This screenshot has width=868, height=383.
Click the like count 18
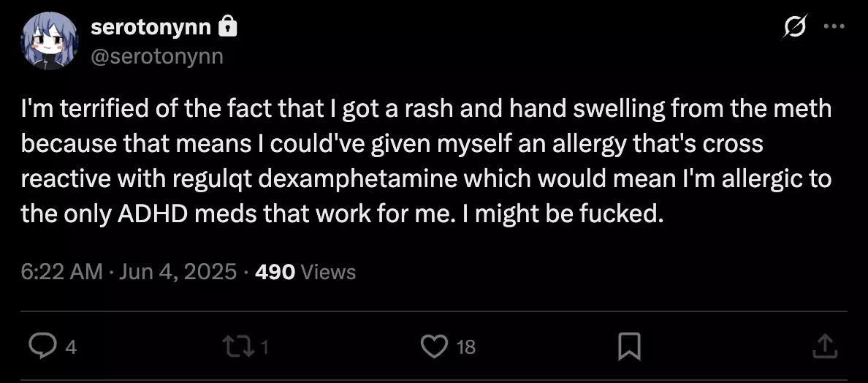tap(465, 347)
